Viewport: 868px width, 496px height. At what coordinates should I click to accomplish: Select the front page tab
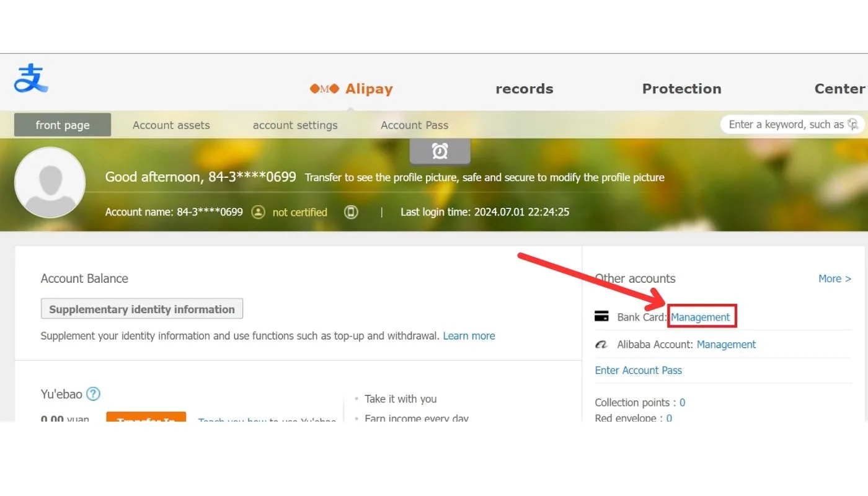(63, 125)
